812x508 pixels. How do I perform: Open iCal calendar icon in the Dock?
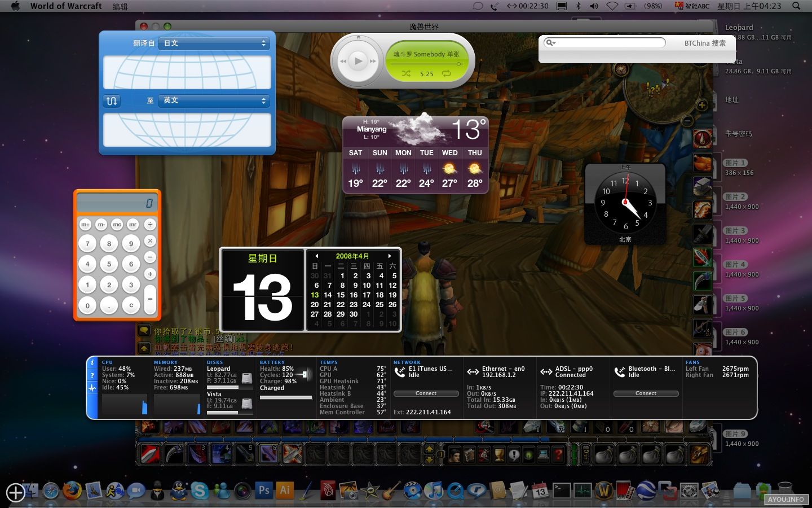540,491
